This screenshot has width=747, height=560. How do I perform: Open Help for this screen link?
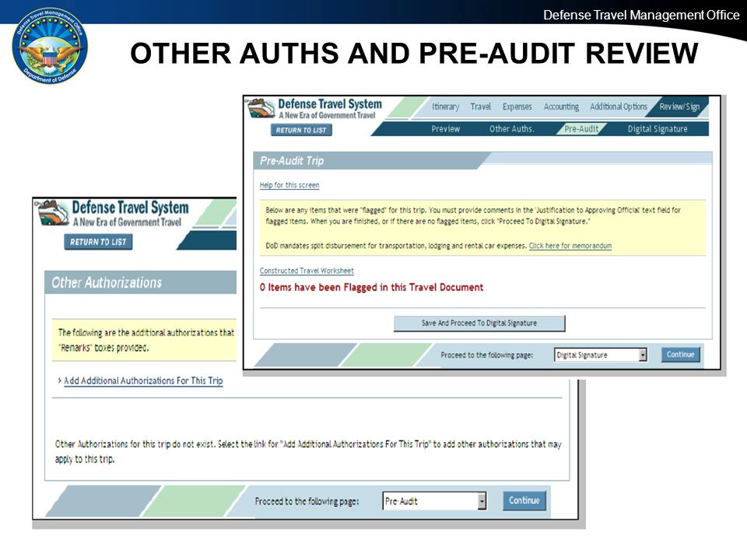tap(289, 185)
